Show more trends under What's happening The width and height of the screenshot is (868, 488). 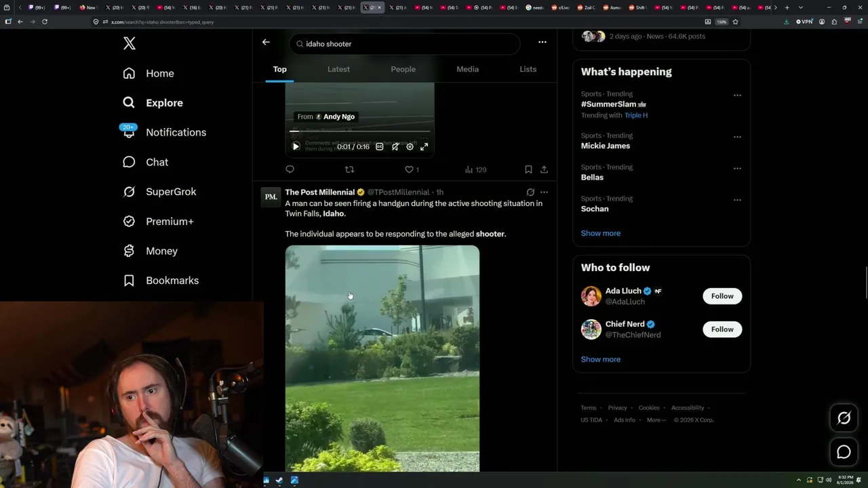[601, 233]
